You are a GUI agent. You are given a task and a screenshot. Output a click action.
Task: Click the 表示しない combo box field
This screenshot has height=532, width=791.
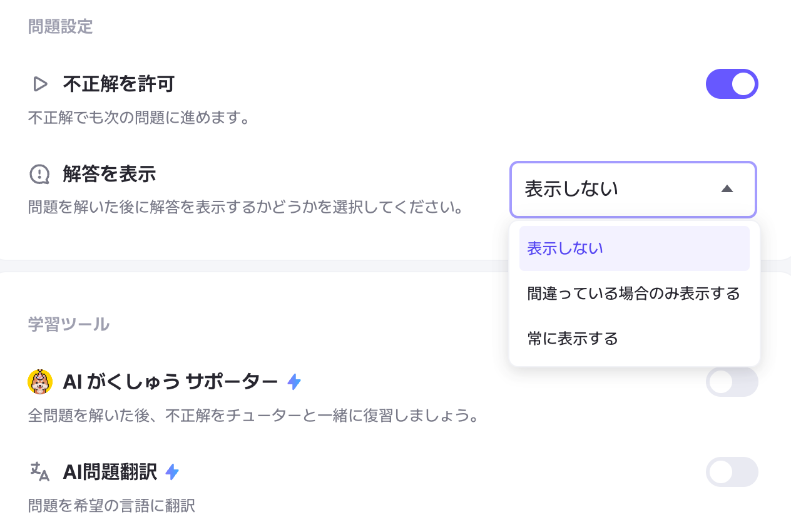pyautogui.click(x=633, y=189)
